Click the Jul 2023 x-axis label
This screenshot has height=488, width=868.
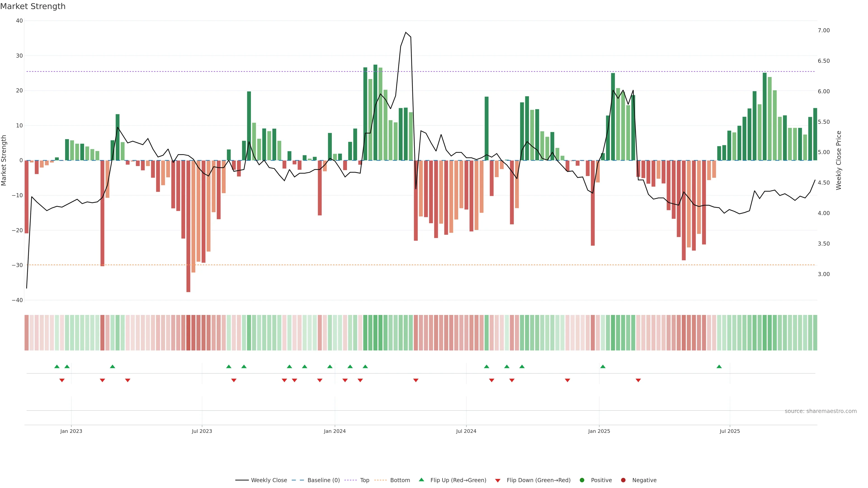202,431
